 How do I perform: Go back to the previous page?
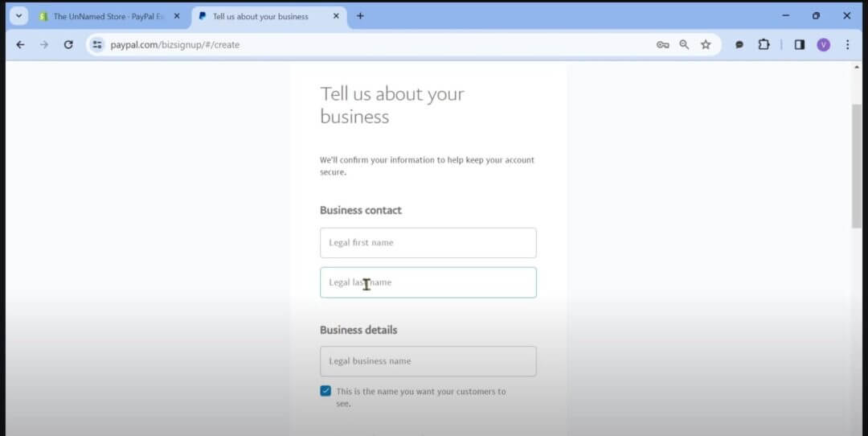pyautogui.click(x=20, y=45)
